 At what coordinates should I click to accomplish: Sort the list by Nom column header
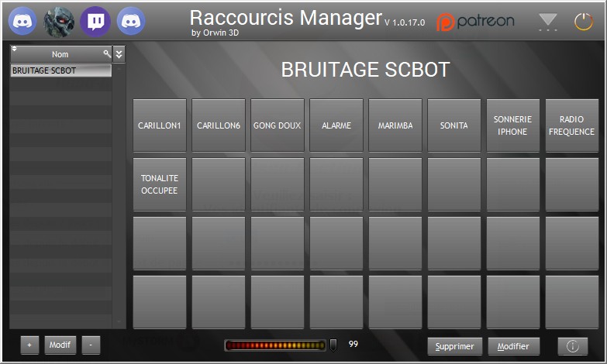click(60, 54)
